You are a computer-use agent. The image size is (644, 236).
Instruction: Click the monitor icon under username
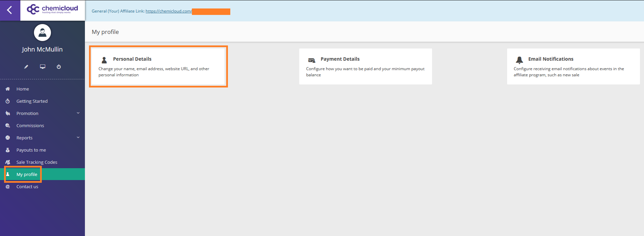pos(42,66)
